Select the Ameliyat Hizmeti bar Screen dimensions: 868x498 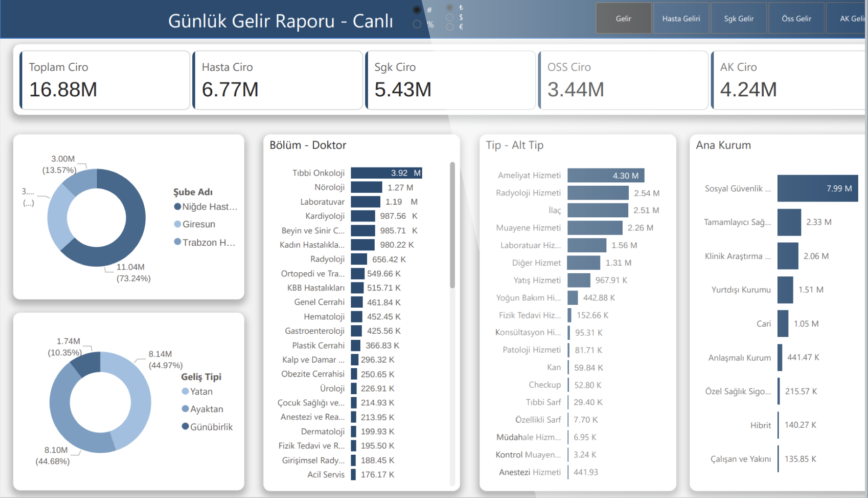tap(606, 175)
